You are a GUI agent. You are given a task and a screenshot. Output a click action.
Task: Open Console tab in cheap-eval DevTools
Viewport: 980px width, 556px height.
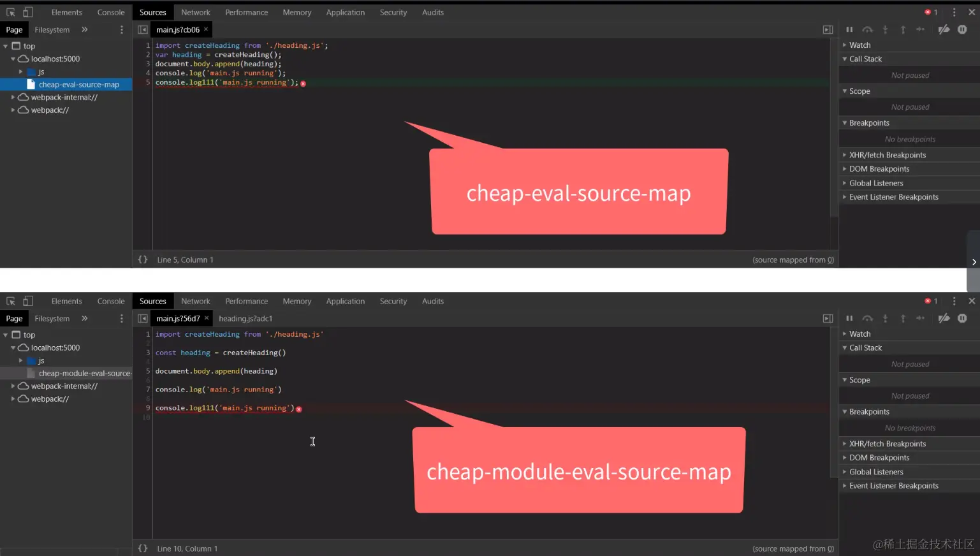[x=111, y=12]
